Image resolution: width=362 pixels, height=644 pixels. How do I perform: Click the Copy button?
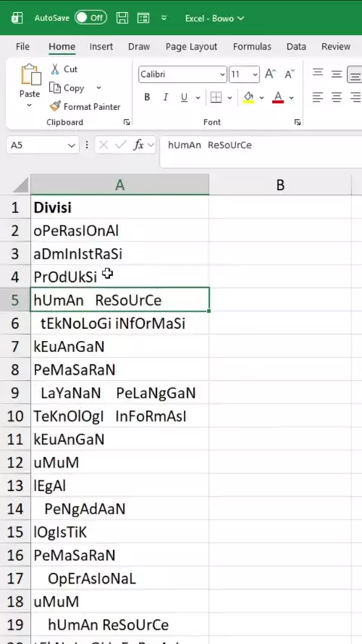point(67,88)
